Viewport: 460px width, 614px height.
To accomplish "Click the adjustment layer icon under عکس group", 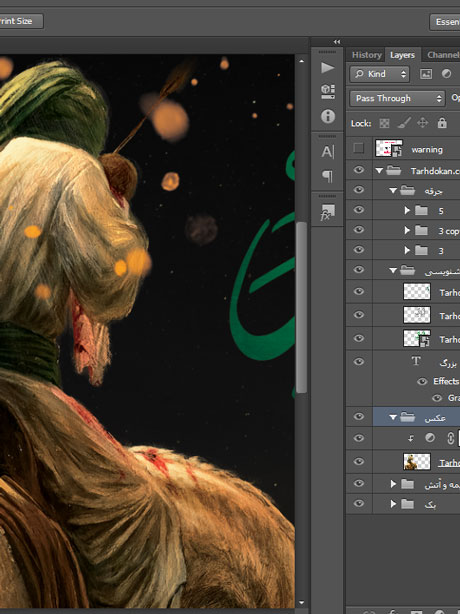I will 430,438.
